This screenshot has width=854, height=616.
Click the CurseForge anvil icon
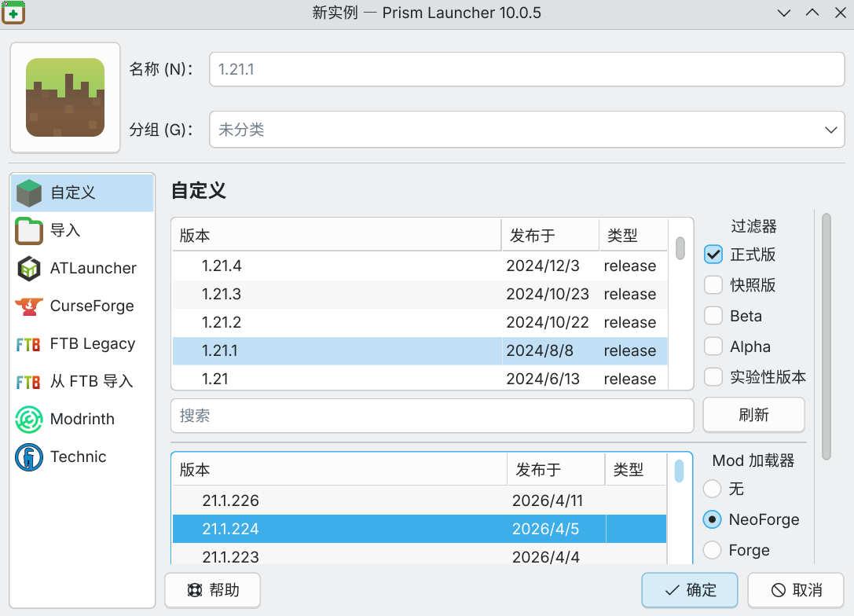29,306
